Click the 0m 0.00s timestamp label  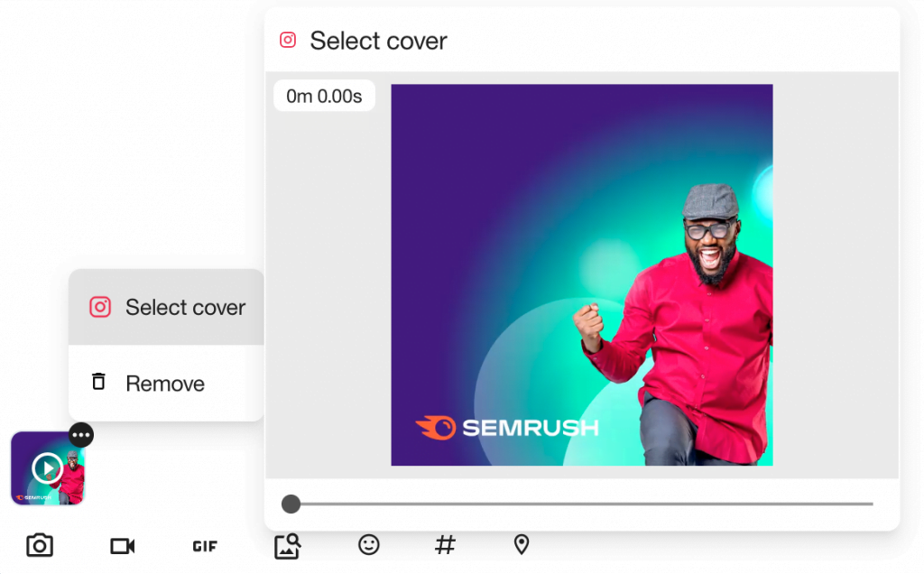pyautogui.click(x=324, y=96)
